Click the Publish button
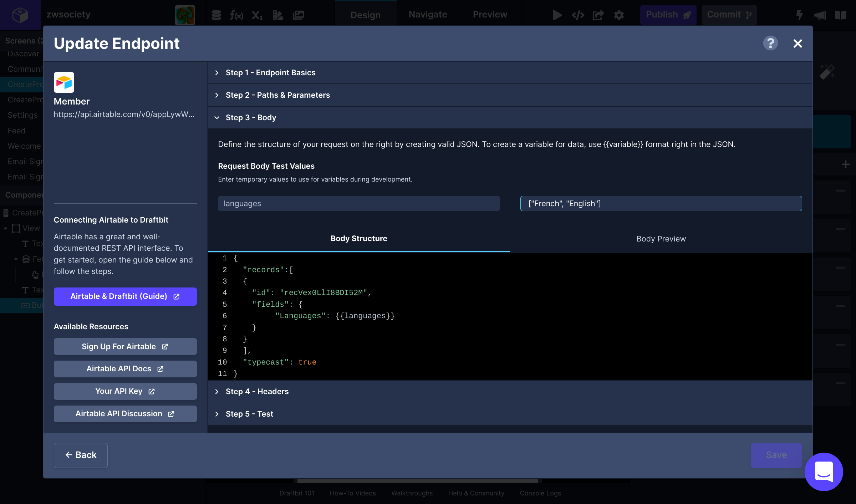856x504 pixels. 668,15
